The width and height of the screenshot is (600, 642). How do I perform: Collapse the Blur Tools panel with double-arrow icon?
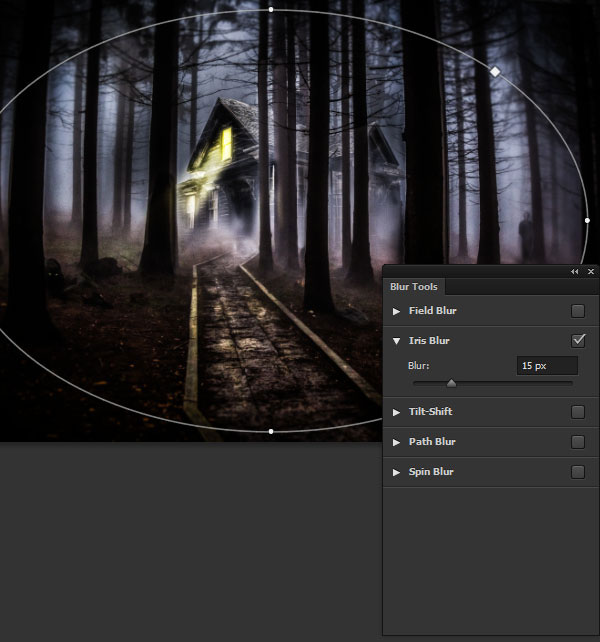tap(575, 271)
